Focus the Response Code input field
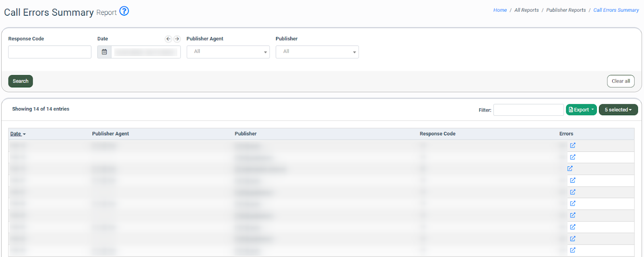This screenshot has height=257, width=644. (50, 52)
